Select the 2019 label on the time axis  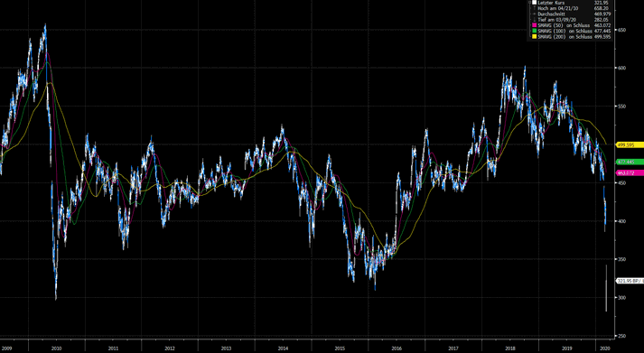pyautogui.click(x=567, y=348)
